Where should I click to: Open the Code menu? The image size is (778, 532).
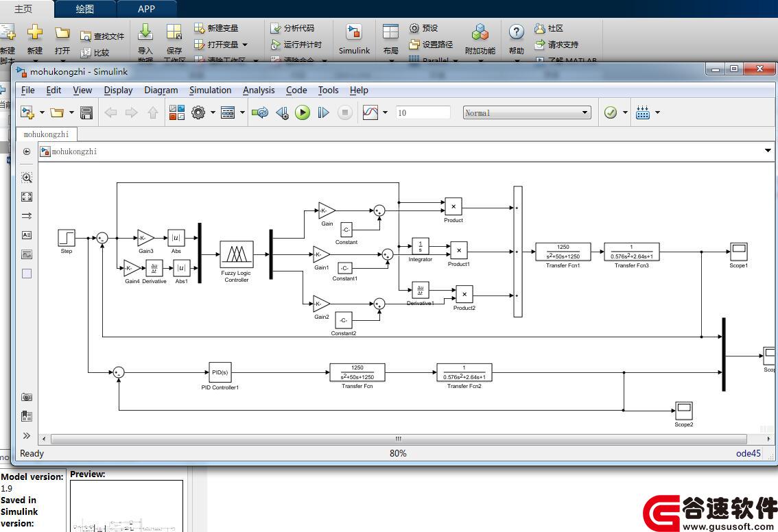click(296, 90)
